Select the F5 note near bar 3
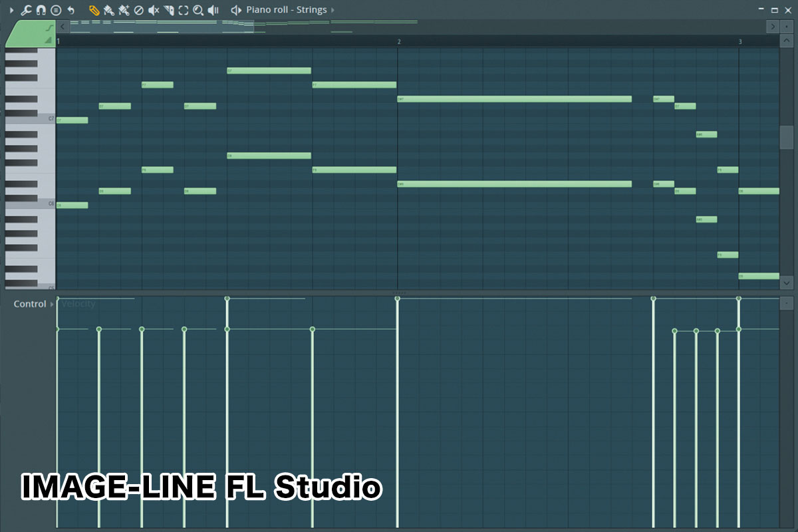Screen dimensions: 798x532 [x=728, y=255]
